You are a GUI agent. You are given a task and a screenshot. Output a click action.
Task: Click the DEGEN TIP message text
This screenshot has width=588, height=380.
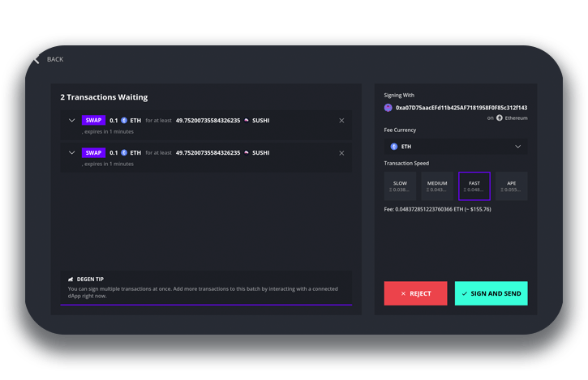[203, 292]
